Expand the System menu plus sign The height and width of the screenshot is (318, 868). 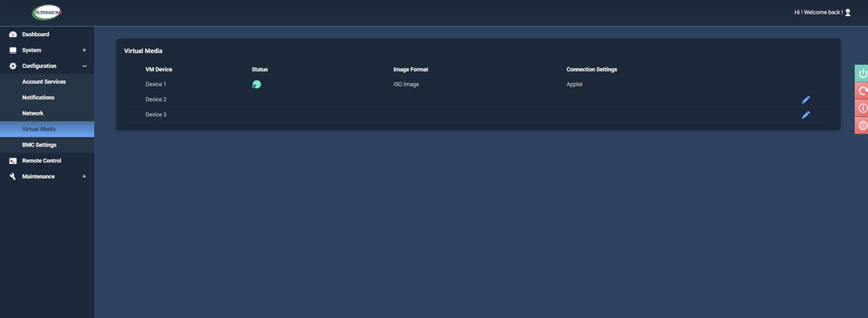coord(84,51)
